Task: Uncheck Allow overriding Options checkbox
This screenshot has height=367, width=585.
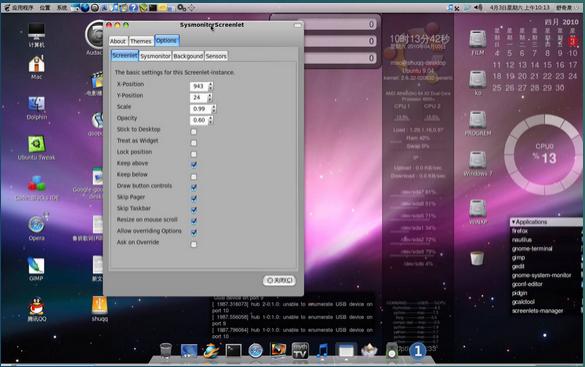Action: 194,232
